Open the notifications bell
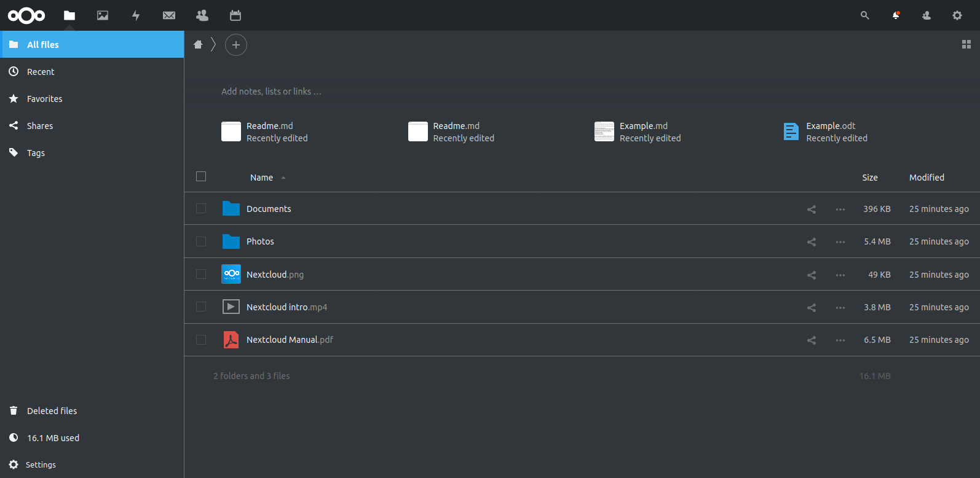980x478 pixels. (x=896, y=15)
